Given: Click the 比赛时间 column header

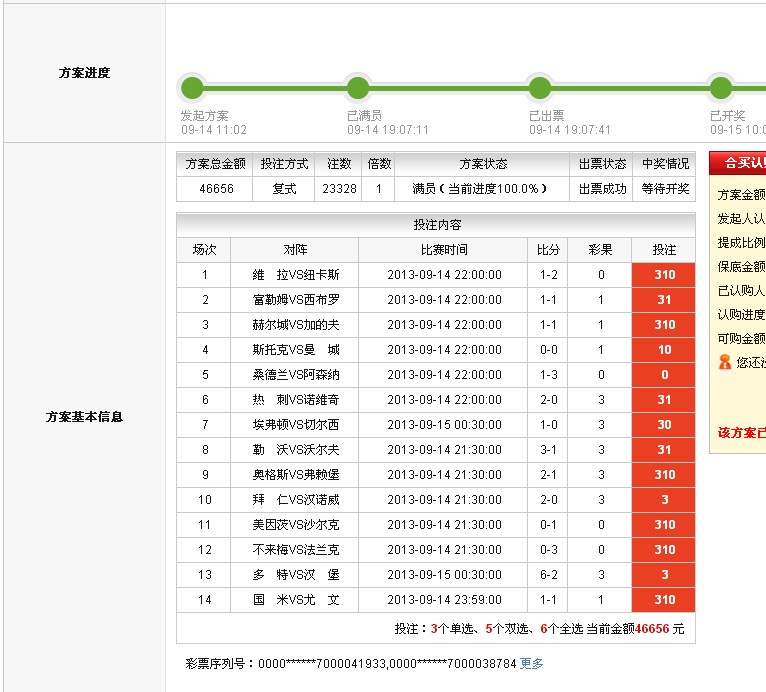Looking at the screenshot, I should tap(443, 250).
